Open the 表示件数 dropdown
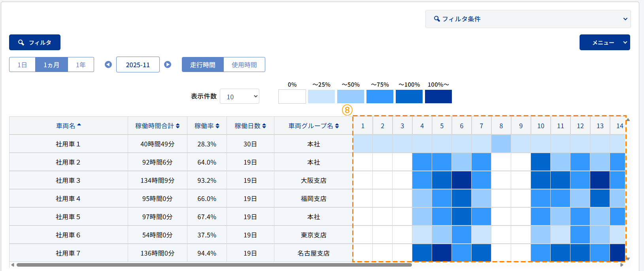The height and width of the screenshot is (271, 644). coord(240,97)
